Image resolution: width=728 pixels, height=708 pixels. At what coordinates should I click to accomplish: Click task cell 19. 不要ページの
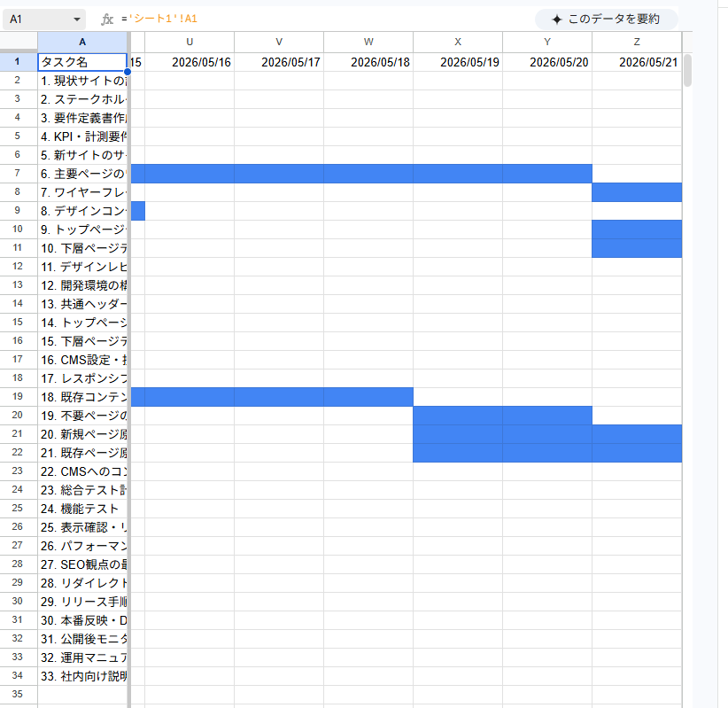tap(82, 416)
